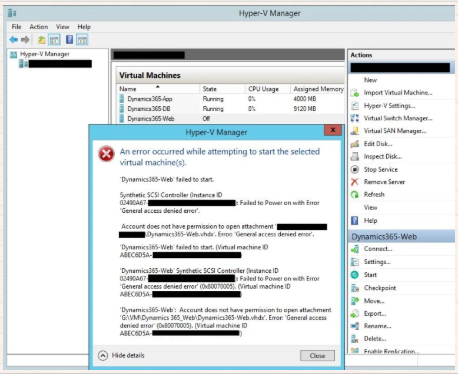Click Close button in error dialog

317,356
